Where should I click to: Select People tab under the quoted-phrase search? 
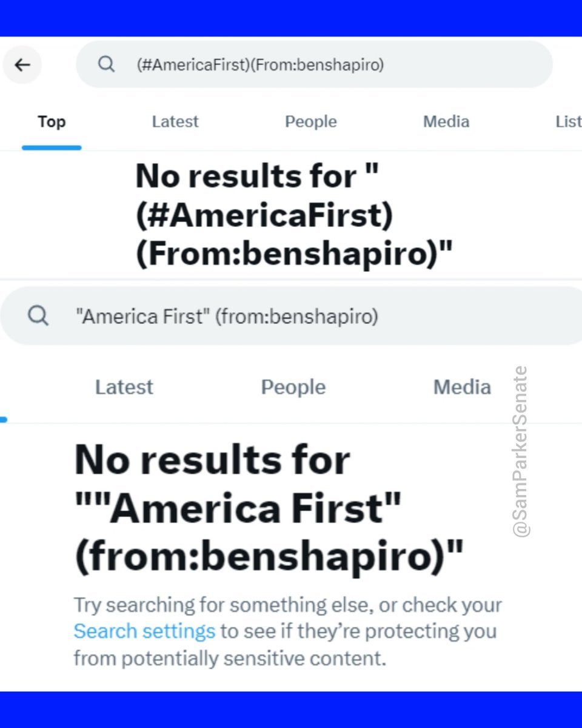(293, 387)
